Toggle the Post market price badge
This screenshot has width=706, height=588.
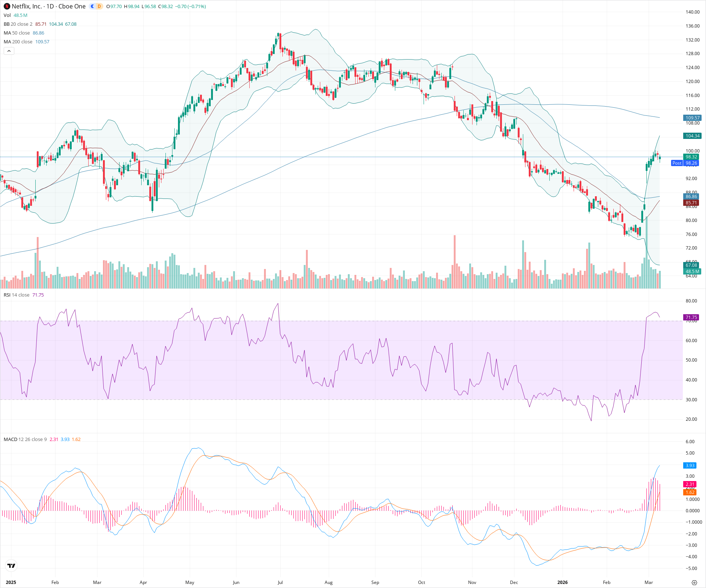(677, 163)
